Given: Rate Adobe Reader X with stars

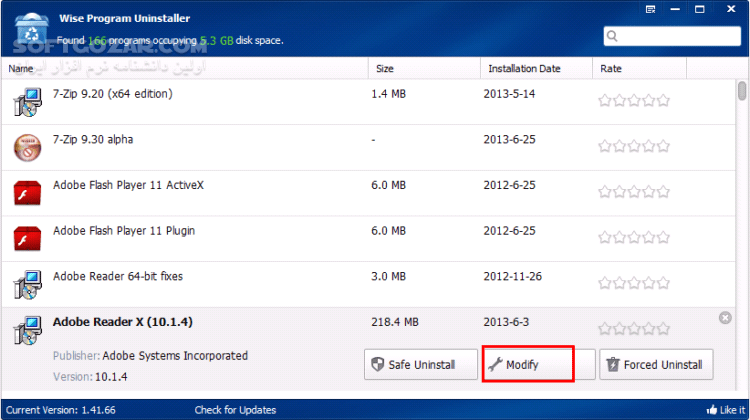Looking at the screenshot, I should pos(634,329).
